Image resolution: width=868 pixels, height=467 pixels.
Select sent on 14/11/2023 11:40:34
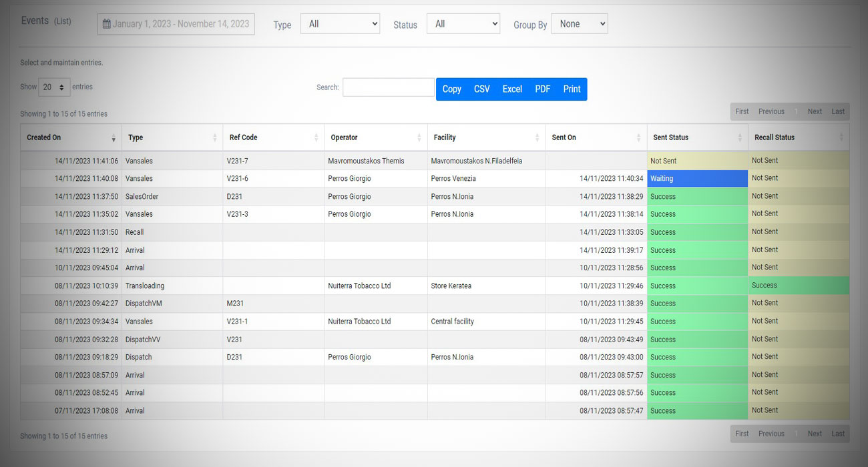[612, 179]
